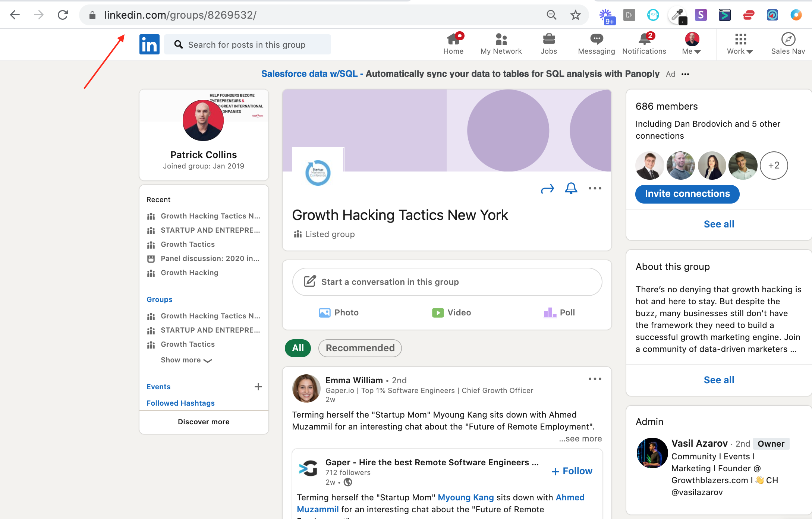Image resolution: width=812 pixels, height=519 pixels.
Task: Open Sales Nav compass icon
Action: point(788,44)
